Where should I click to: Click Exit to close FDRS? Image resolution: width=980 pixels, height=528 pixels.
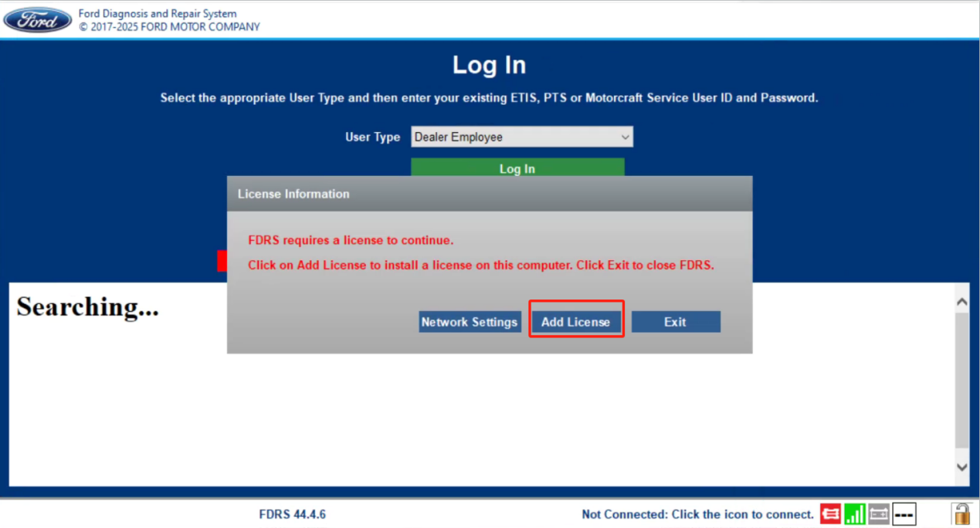tap(675, 322)
